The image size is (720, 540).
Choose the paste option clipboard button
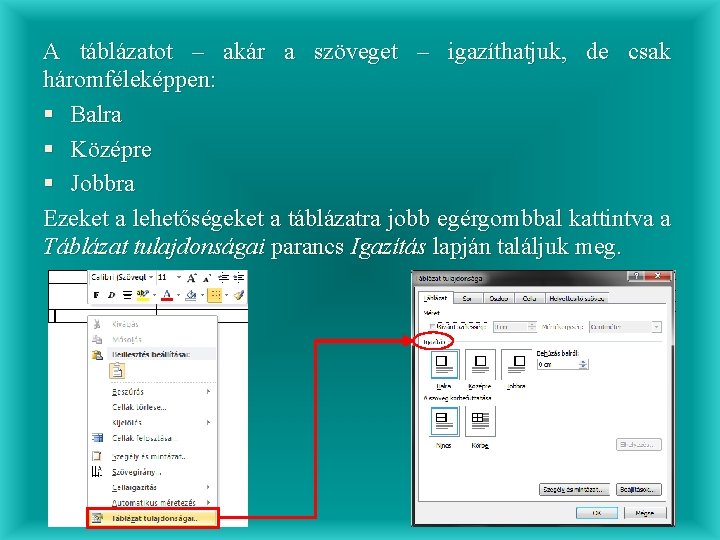pos(117,371)
